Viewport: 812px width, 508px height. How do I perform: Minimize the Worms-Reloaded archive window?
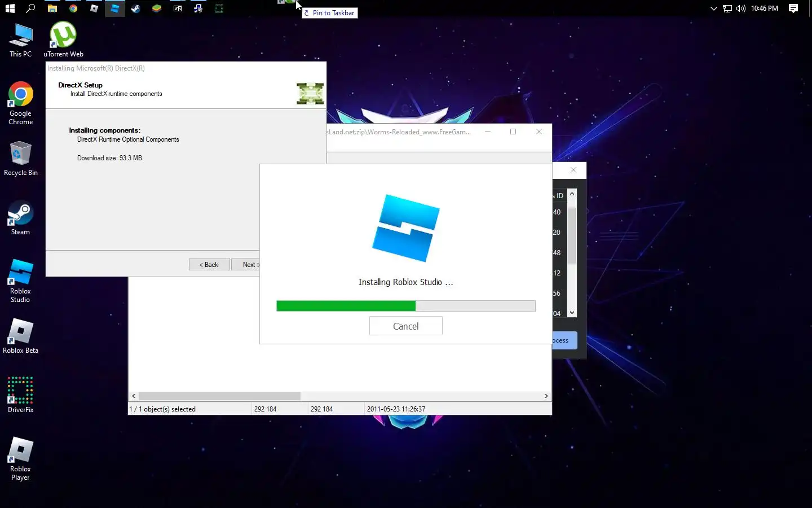pos(488,132)
